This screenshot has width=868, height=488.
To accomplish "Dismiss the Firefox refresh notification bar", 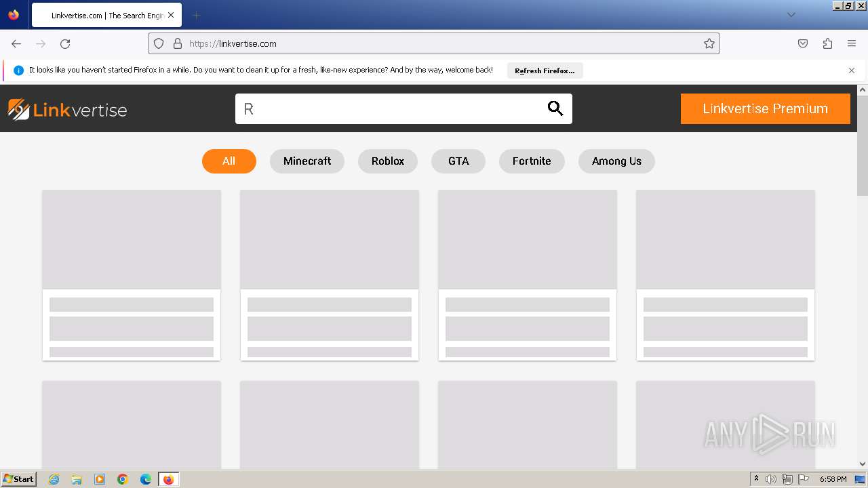I will pos(852,70).
